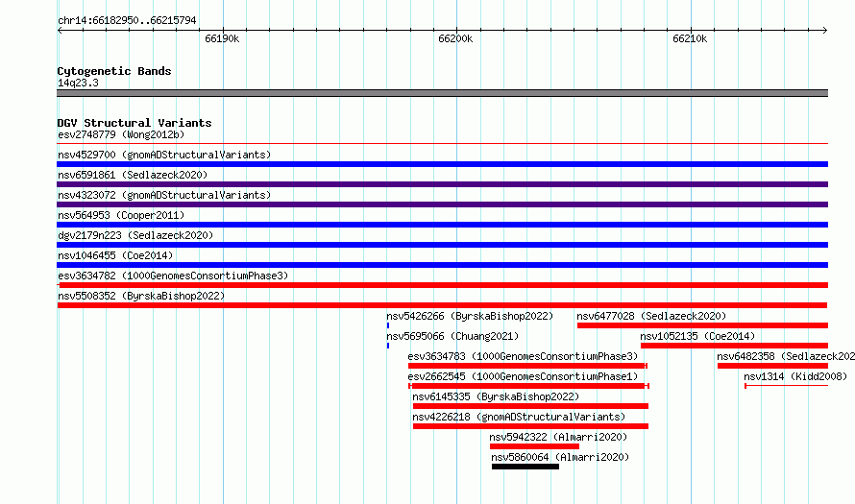Select the blue nsv564953 variant bar
This screenshot has width=855, height=504.
pyautogui.click(x=442, y=225)
